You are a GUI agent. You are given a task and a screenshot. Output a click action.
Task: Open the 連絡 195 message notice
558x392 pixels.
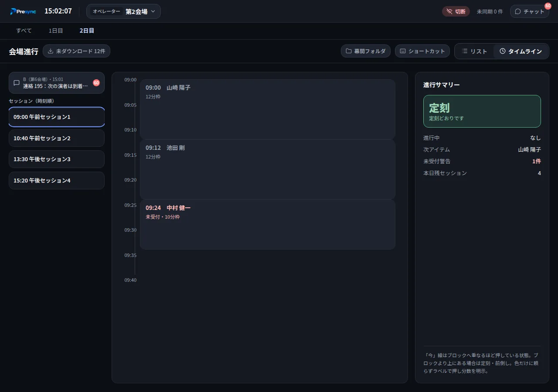(57, 83)
